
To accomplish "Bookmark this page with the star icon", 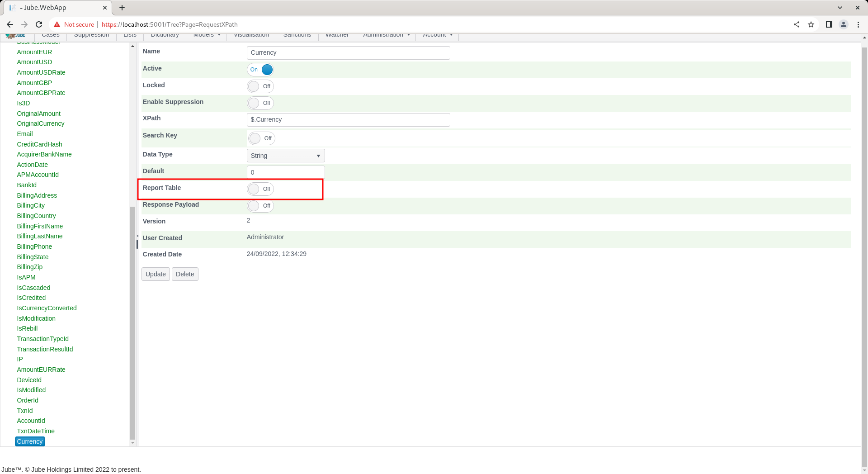I will (x=811, y=24).
